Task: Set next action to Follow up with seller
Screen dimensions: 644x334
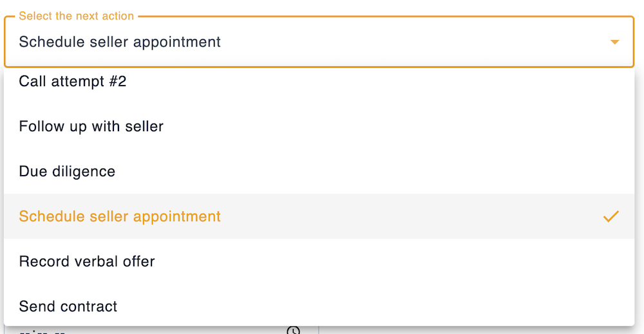Action: click(x=91, y=126)
